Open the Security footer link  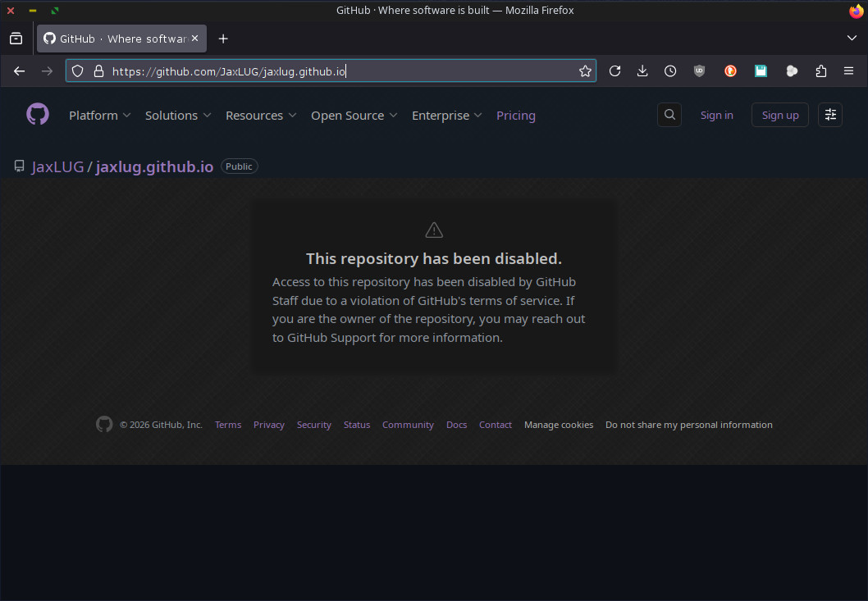(x=314, y=425)
